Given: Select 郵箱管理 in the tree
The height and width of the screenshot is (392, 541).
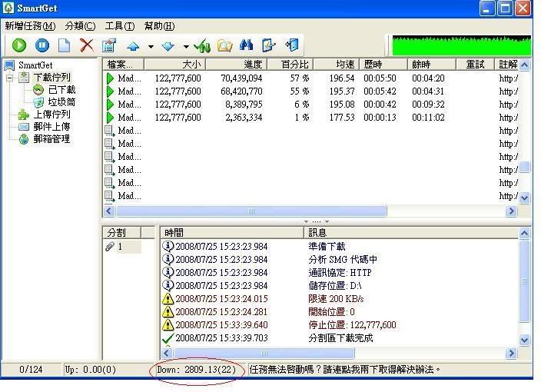Looking at the screenshot, I should [51, 139].
